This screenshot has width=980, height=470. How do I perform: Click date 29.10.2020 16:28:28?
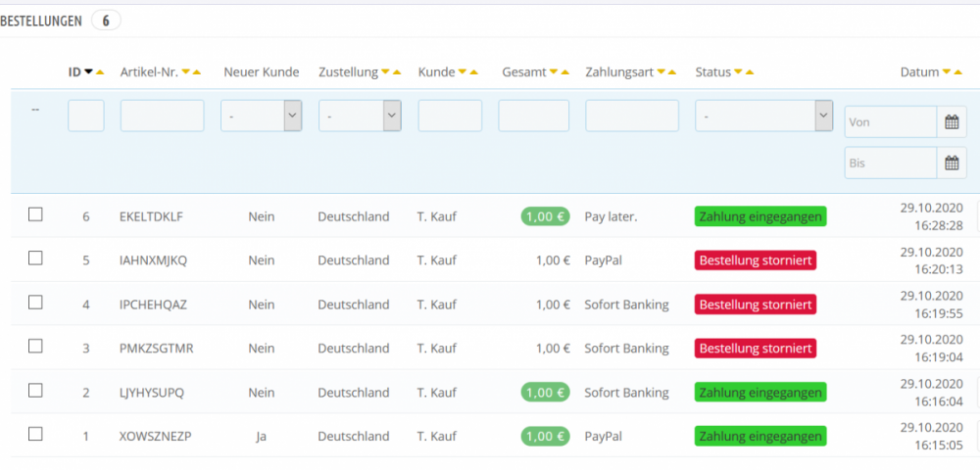pos(931,216)
